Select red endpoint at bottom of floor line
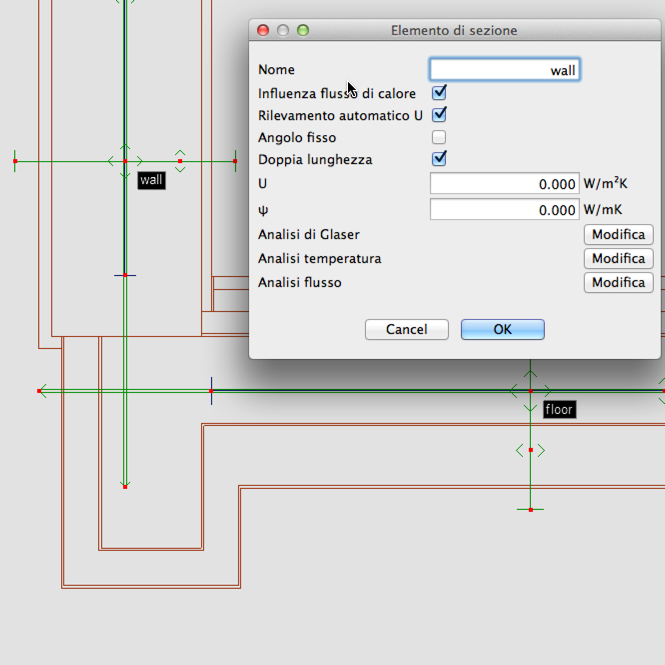This screenshot has height=665, width=665. pyautogui.click(x=530, y=510)
